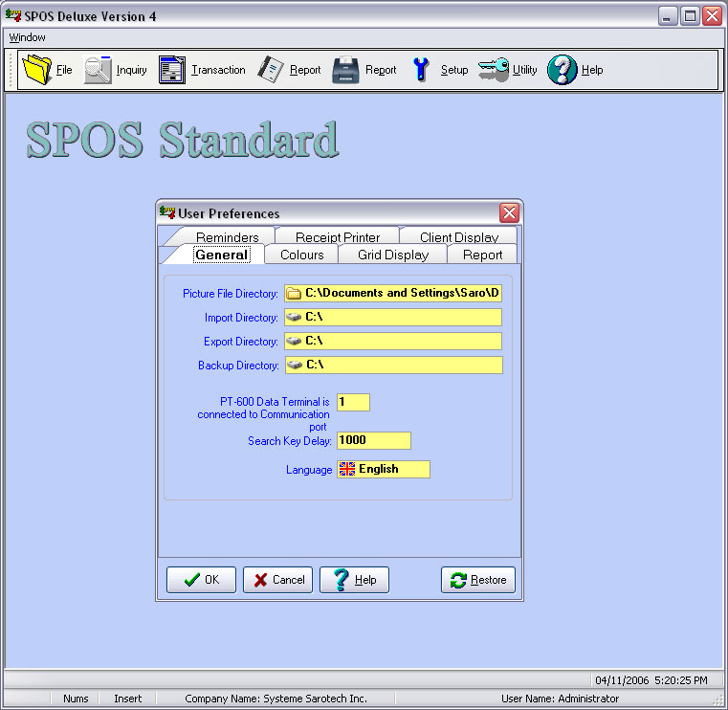728x710 pixels.
Task: Click 'Company Name: Systeme Sarotech Inc.' status text
Action: (276, 699)
